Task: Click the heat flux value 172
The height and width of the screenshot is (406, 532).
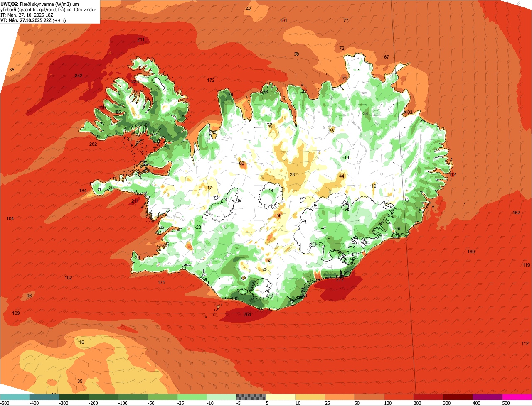Action: [x=211, y=80]
